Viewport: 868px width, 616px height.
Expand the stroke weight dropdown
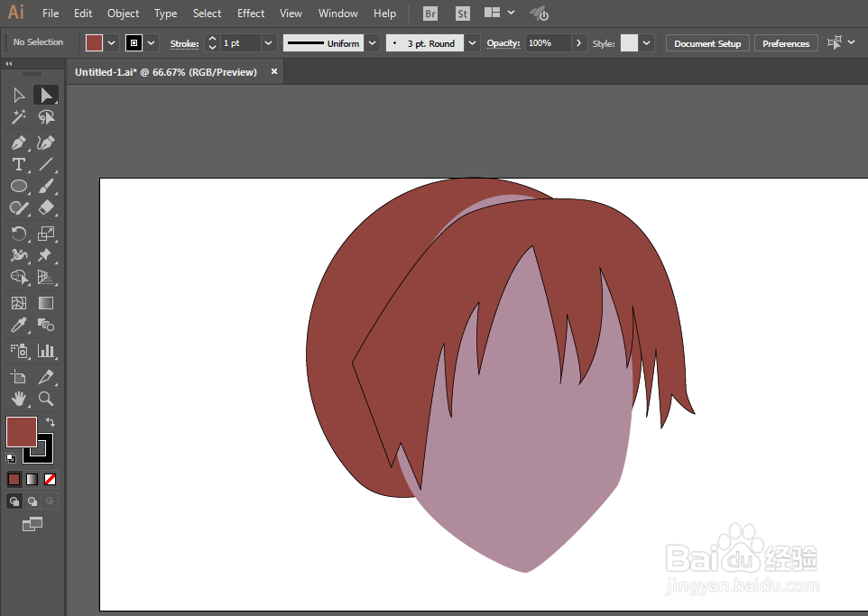268,43
